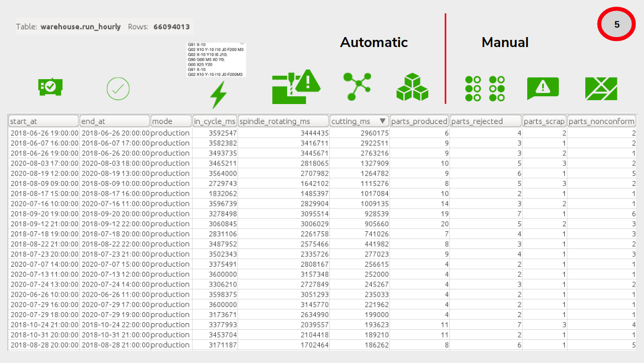644x363 pixels.
Task: Click the green crossed-lines pattern icon
Action: [601, 89]
